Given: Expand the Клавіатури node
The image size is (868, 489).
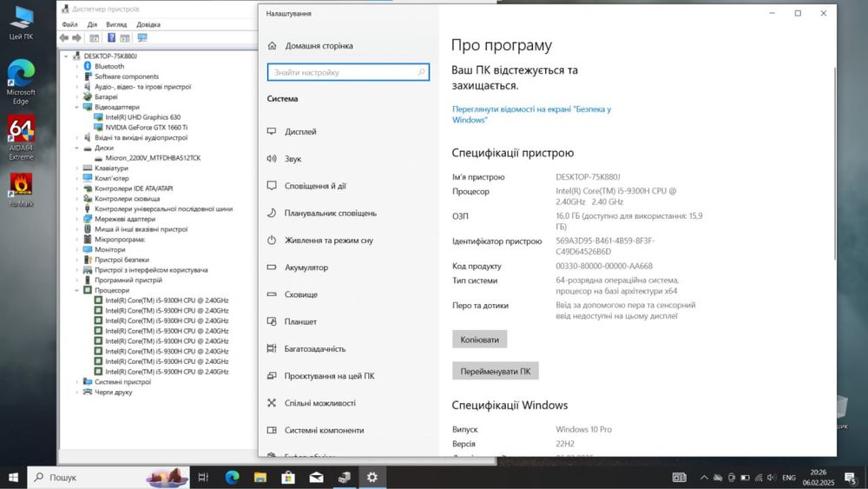Looking at the screenshot, I should (77, 168).
